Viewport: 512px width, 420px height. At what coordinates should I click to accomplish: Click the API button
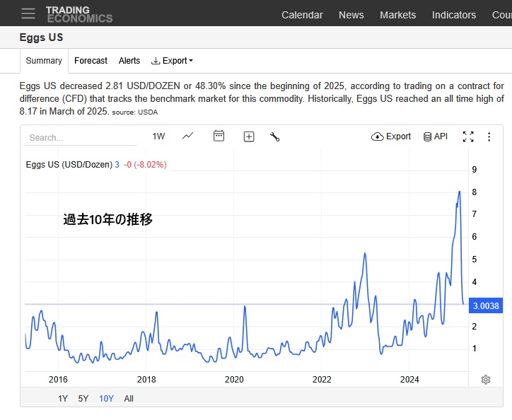tap(435, 136)
